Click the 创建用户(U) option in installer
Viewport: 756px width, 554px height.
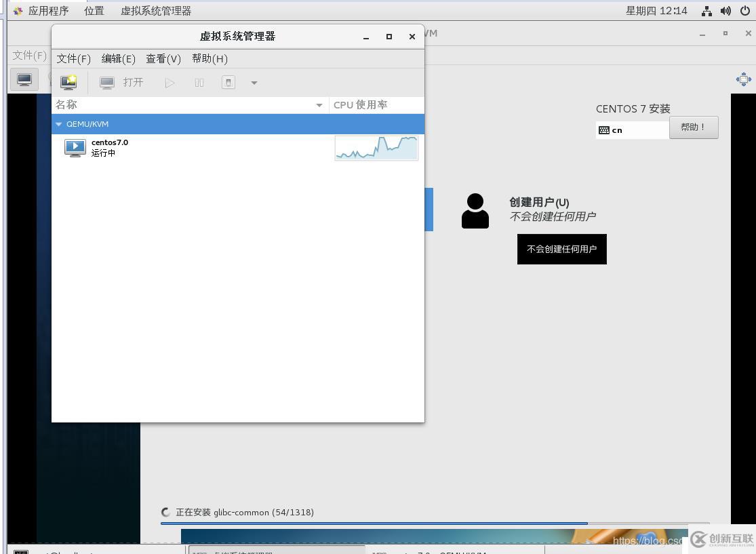coord(539,203)
